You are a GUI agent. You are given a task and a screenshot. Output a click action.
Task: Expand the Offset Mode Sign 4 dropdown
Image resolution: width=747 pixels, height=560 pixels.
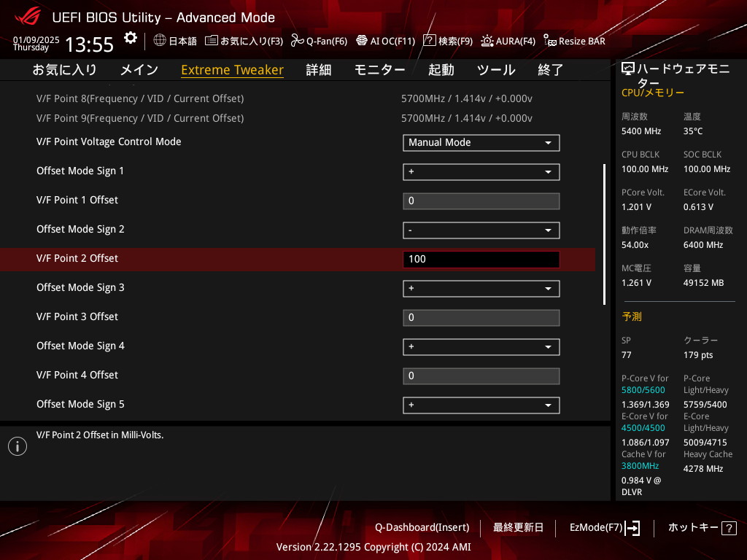(481, 347)
